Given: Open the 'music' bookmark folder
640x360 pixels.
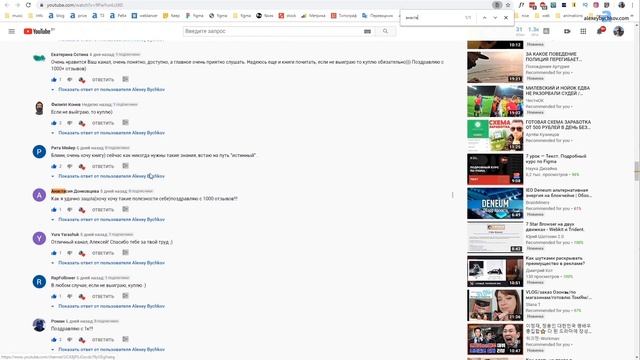Looking at the screenshot, I should [x=13, y=16].
